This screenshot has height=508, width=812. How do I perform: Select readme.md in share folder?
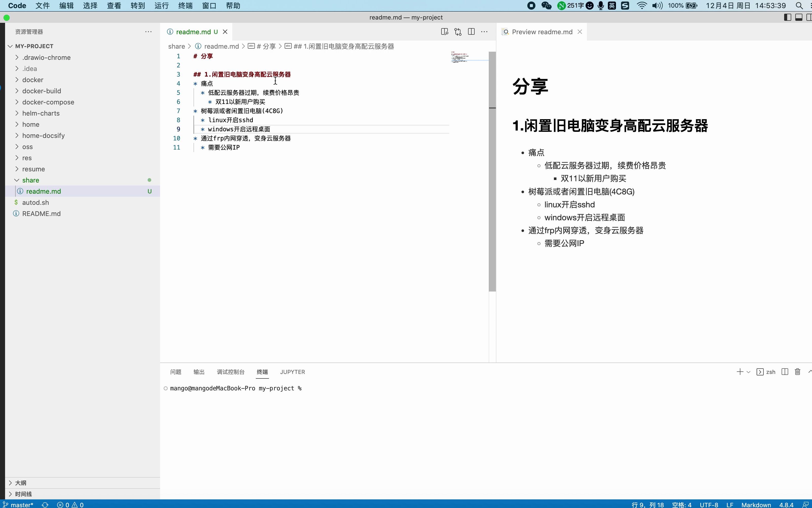(83, 191)
